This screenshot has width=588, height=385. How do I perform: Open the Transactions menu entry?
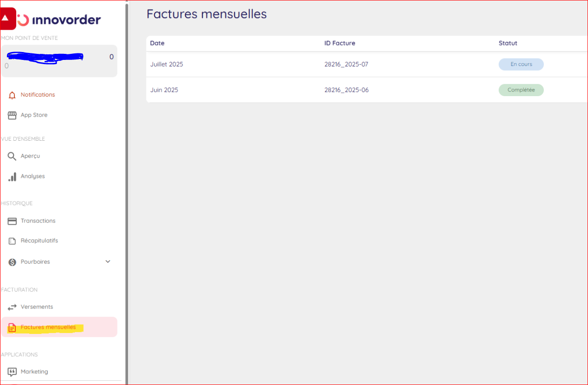tap(38, 221)
